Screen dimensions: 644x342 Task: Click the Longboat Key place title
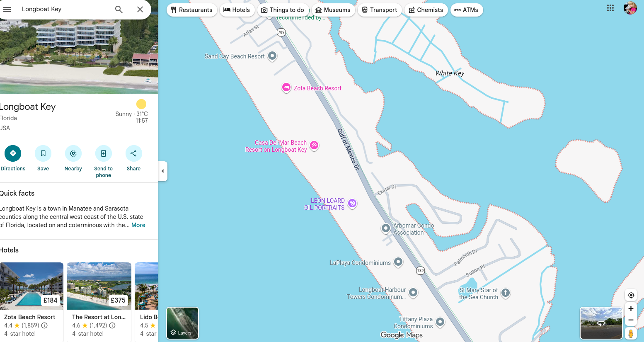tap(28, 107)
